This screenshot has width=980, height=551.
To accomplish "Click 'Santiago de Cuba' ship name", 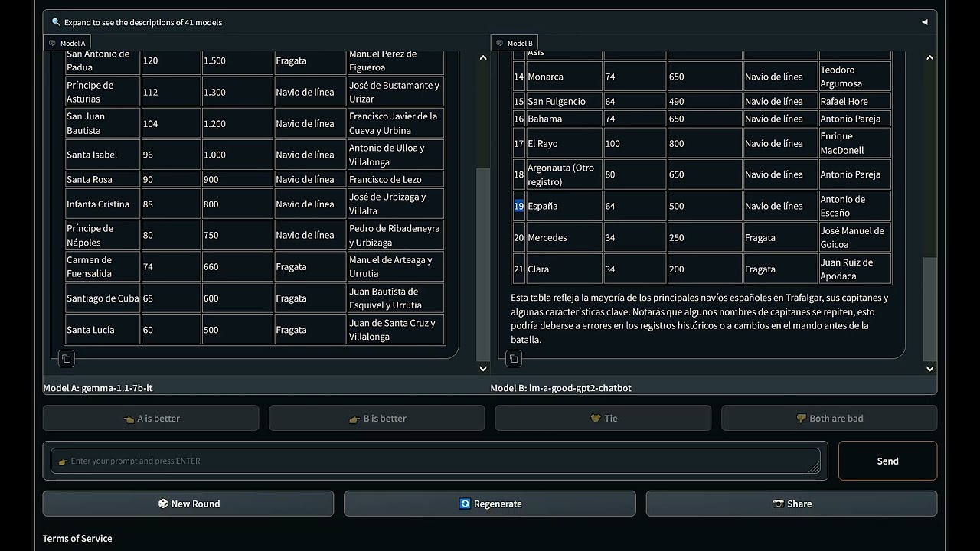I will 103,298.
